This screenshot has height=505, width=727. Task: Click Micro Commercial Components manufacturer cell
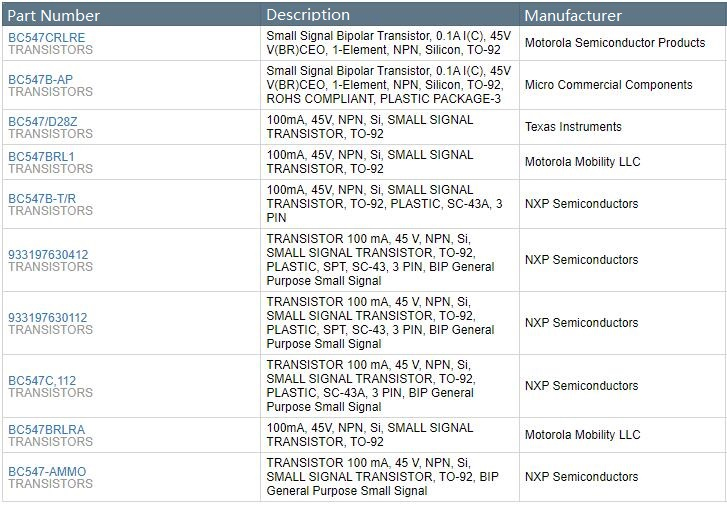pyautogui.click(x=608, y=85)
